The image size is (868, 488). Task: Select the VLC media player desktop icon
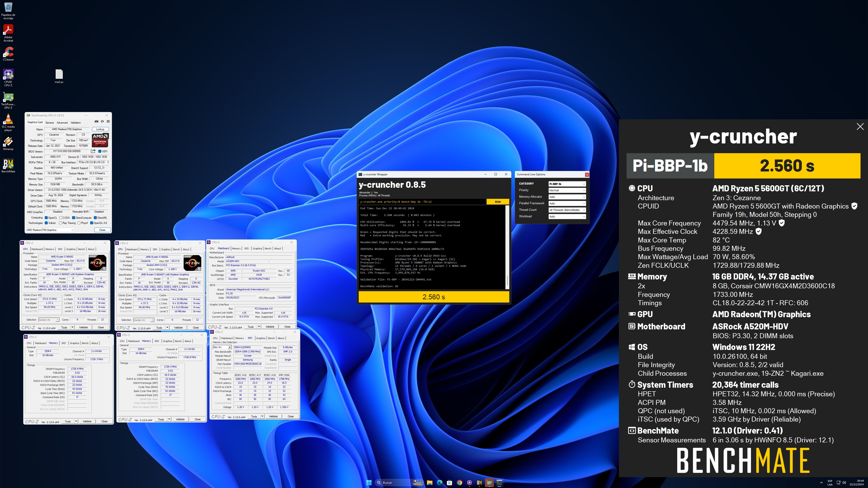point(8,123)
